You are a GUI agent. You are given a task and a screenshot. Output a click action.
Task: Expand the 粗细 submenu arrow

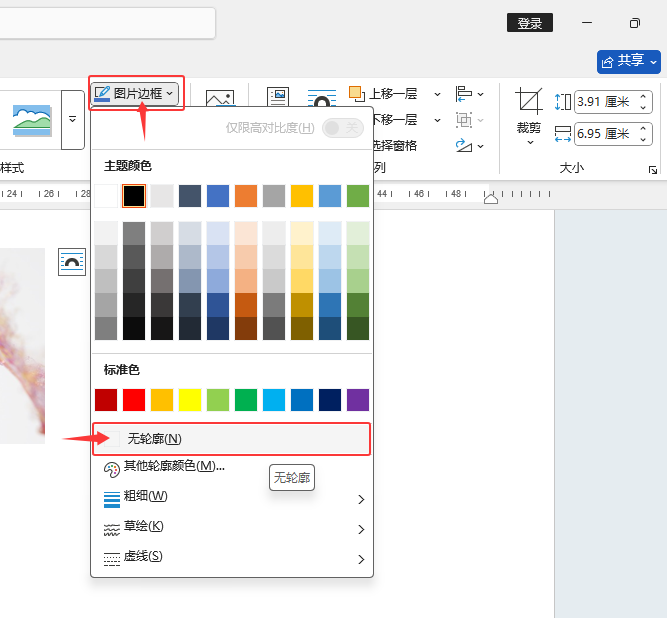361,499
